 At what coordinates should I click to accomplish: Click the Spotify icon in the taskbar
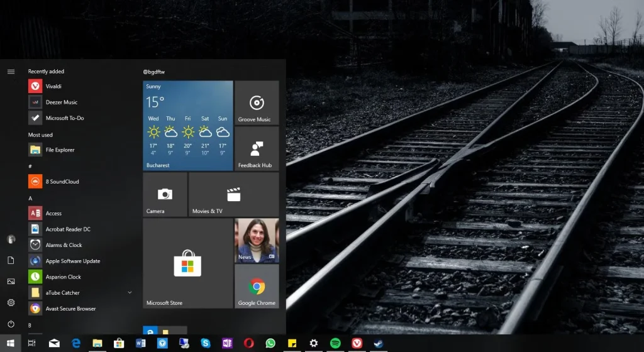[x=335, y=343]
